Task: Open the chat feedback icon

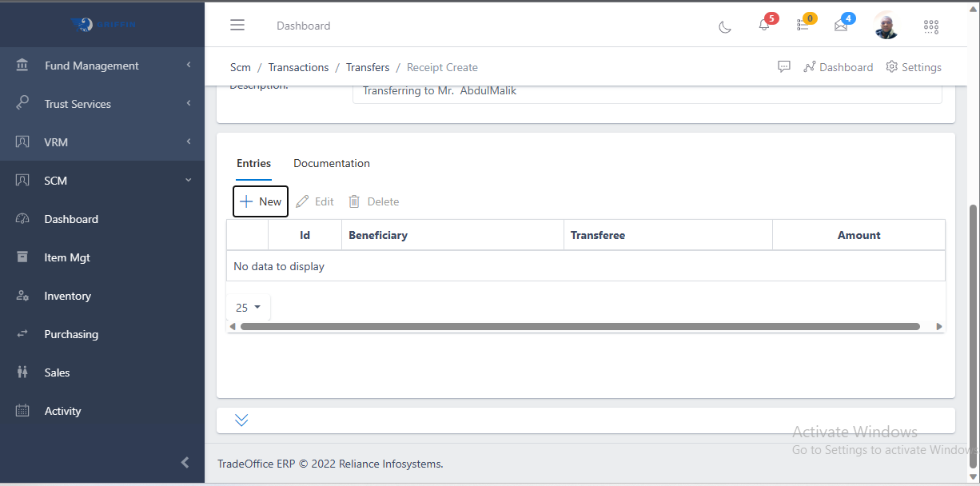Action: (784, 67)
